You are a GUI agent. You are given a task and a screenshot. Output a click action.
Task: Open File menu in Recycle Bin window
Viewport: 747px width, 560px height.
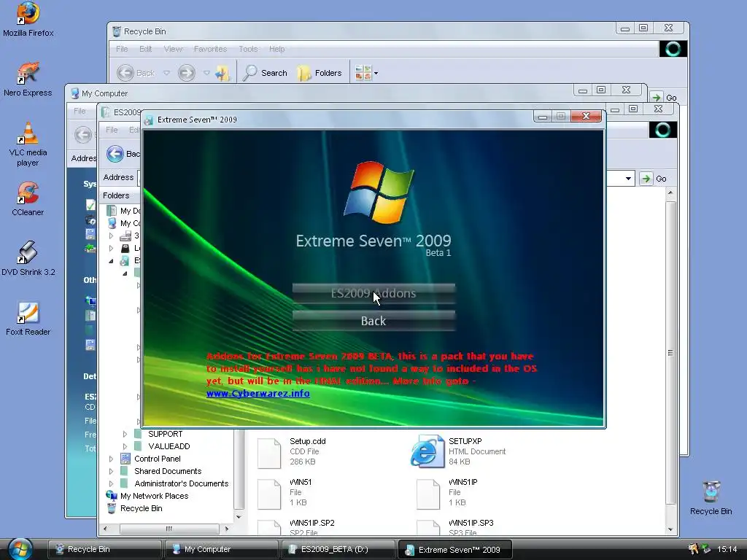[122, 49]
